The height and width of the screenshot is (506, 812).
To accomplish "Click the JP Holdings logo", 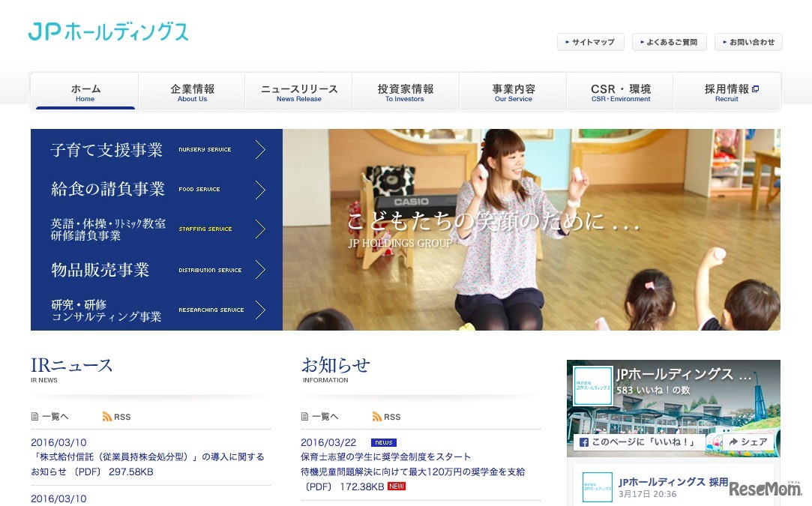I will (x=108, y=31).
